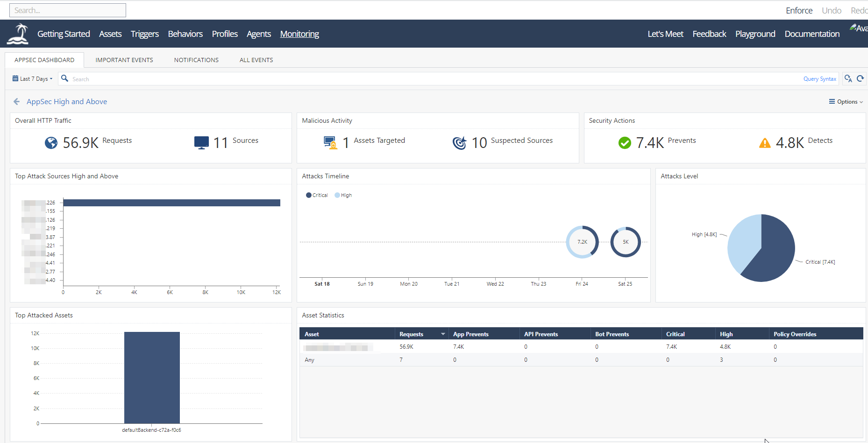Click the yellow warning Detects icon

point(764,143)
